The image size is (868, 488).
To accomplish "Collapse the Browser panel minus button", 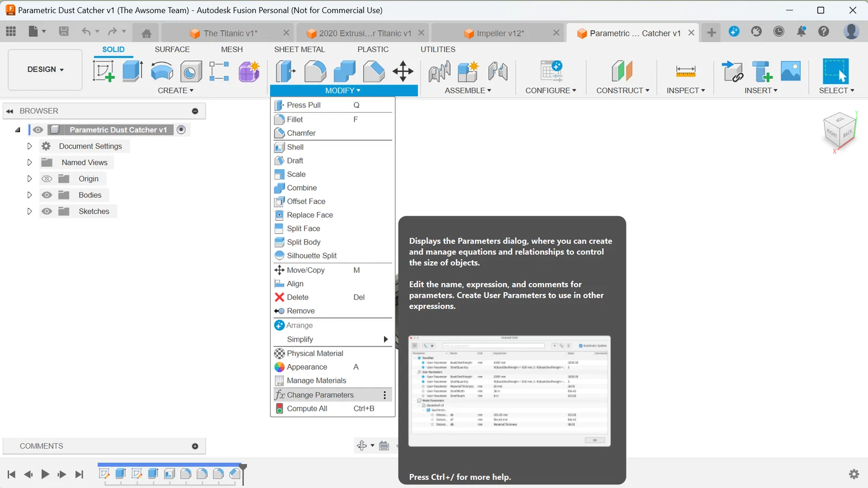I will pyautogui.click(x=195, y=111).
